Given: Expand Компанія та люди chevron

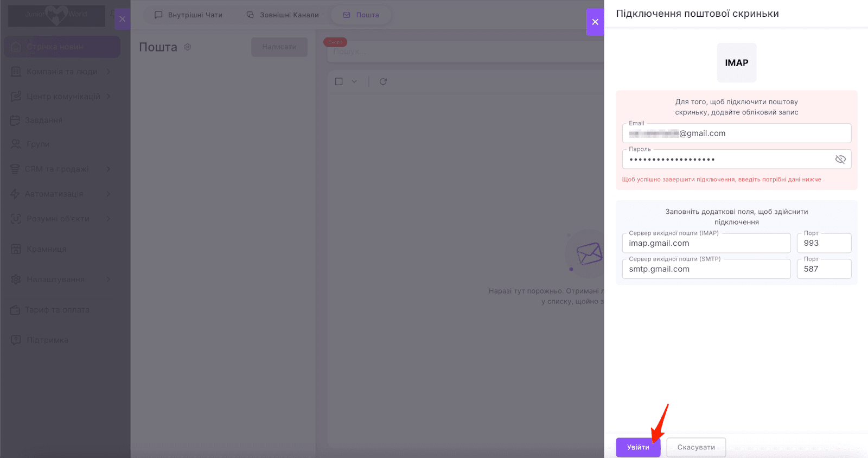Looking at the screenshot, I should pyautogui.click(x=108, y=72).
